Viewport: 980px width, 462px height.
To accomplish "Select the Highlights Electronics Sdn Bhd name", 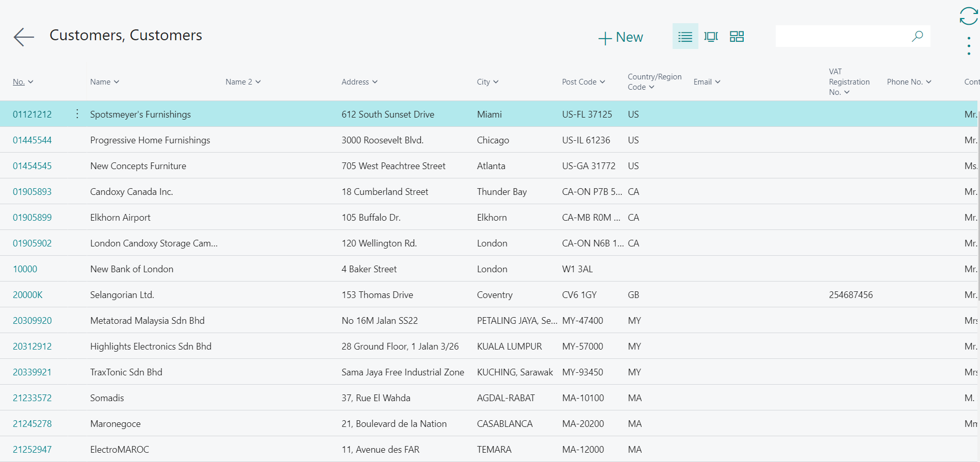I will [x=151, y=346].
